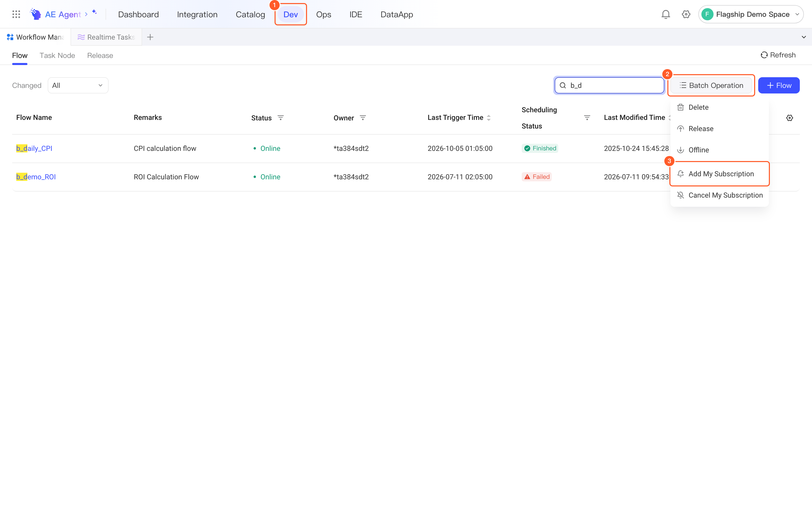
Task: Click the Finished scheduling status badge
Action: [x=540, y=149]
